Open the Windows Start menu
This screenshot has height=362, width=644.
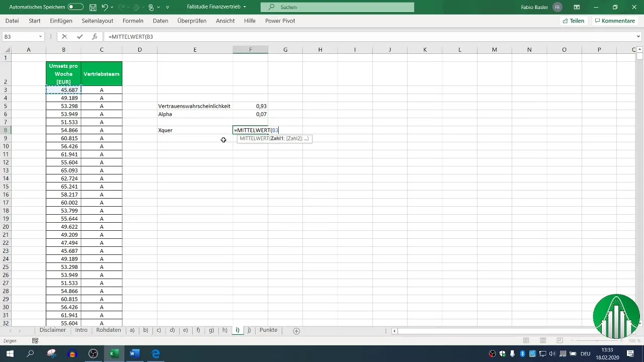10,353
